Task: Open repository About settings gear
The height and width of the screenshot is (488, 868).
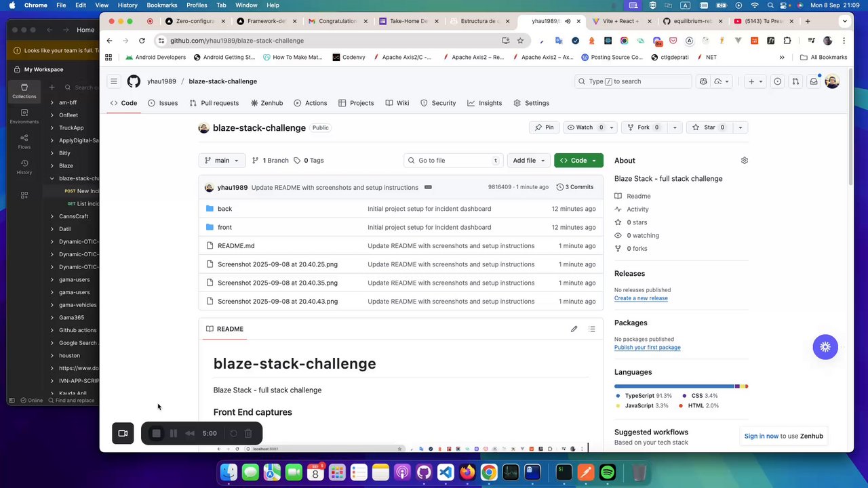Action: 745,161
